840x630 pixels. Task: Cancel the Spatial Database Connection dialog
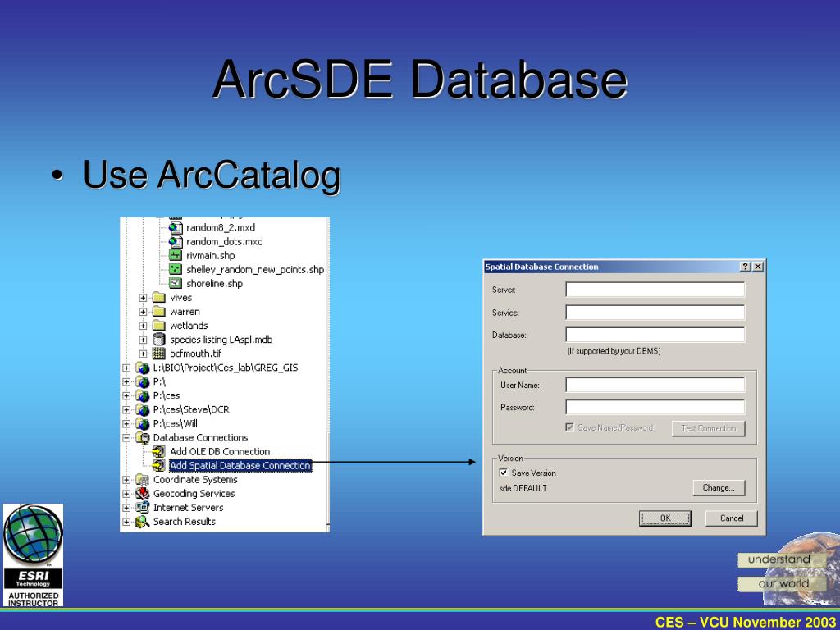[731, 518]
